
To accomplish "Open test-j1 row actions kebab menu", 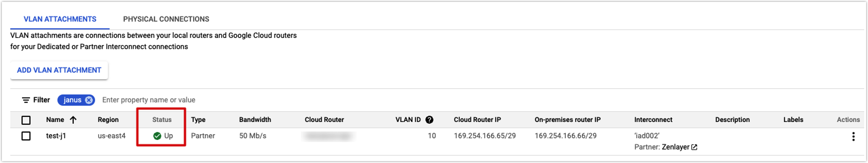I will [x=853, y=136].
